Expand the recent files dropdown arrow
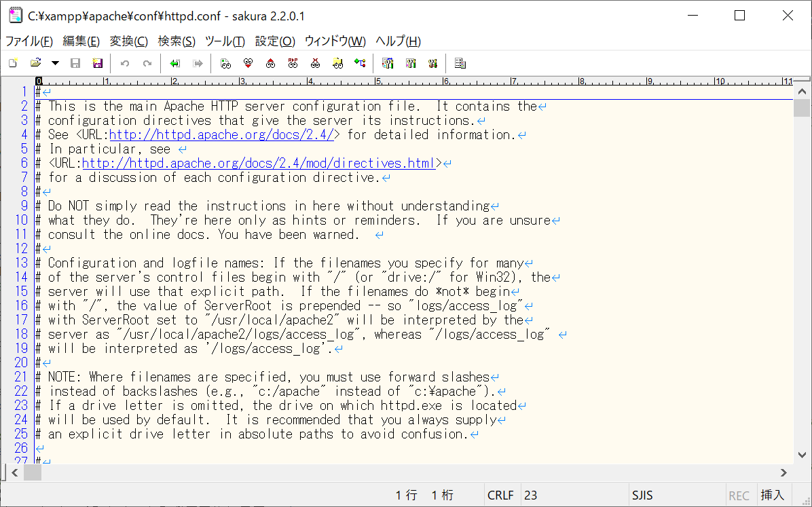812x507 pixels. tap(55, 63)
